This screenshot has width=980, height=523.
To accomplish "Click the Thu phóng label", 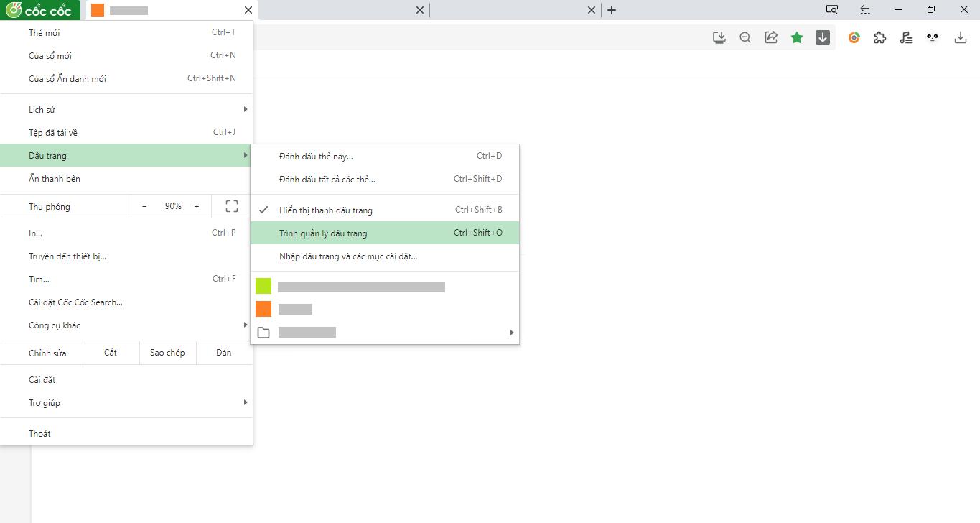I will tap(50, 207).
